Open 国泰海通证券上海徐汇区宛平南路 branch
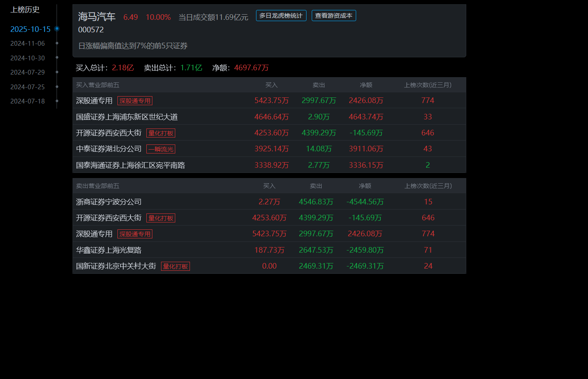 [x=130, y=165]
